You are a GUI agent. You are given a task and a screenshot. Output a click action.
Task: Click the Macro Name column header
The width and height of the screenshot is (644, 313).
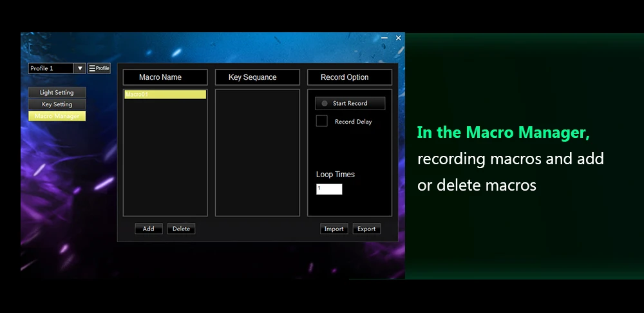[x=165, y=77]
